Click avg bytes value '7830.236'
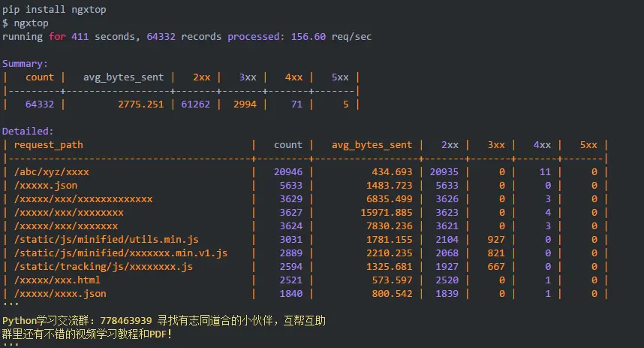This screenshot has width=644, height=348. pos(390,226)
